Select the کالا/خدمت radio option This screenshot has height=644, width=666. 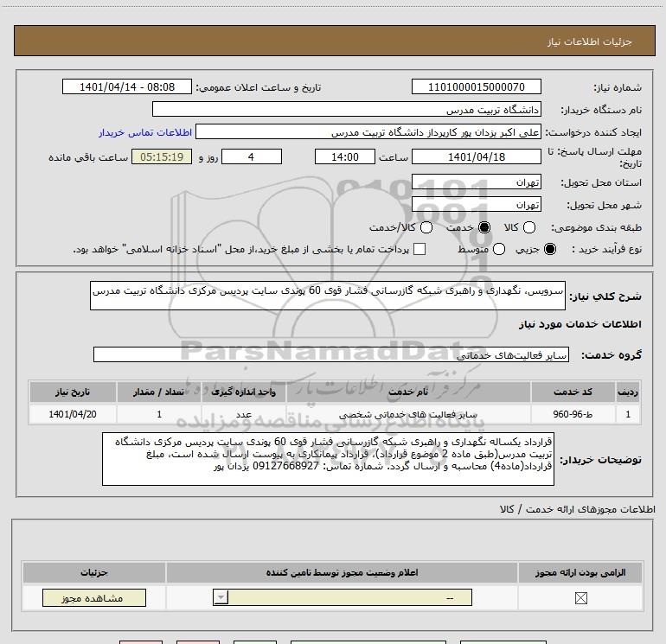click(x=426, y=227)
